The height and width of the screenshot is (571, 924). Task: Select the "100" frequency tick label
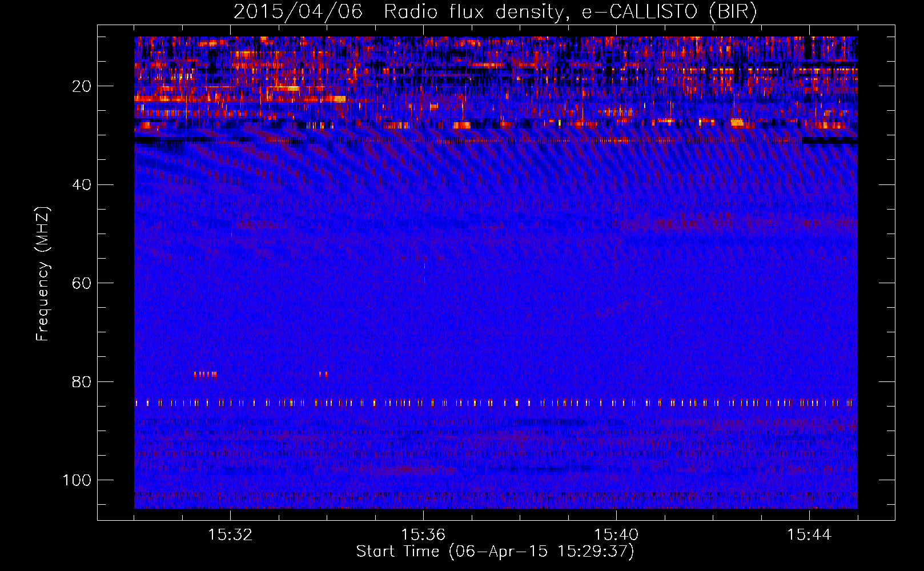pyautogui.click(x=77, y=480)
